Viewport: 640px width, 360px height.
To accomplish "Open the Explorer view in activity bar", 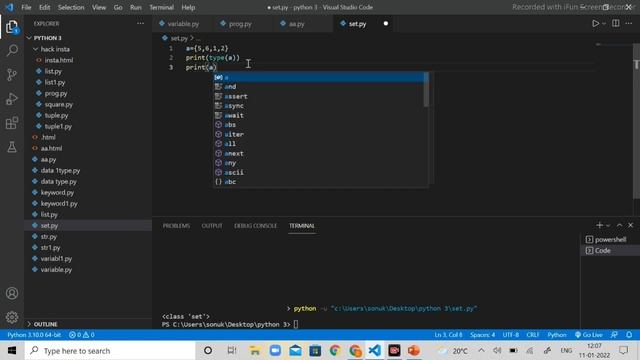I will [x=12, y=27].
